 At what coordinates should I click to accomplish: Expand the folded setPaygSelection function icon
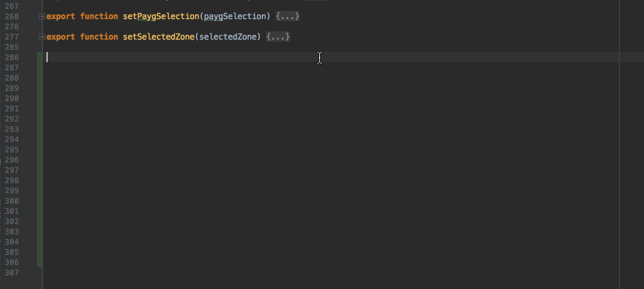coord(43,16)
